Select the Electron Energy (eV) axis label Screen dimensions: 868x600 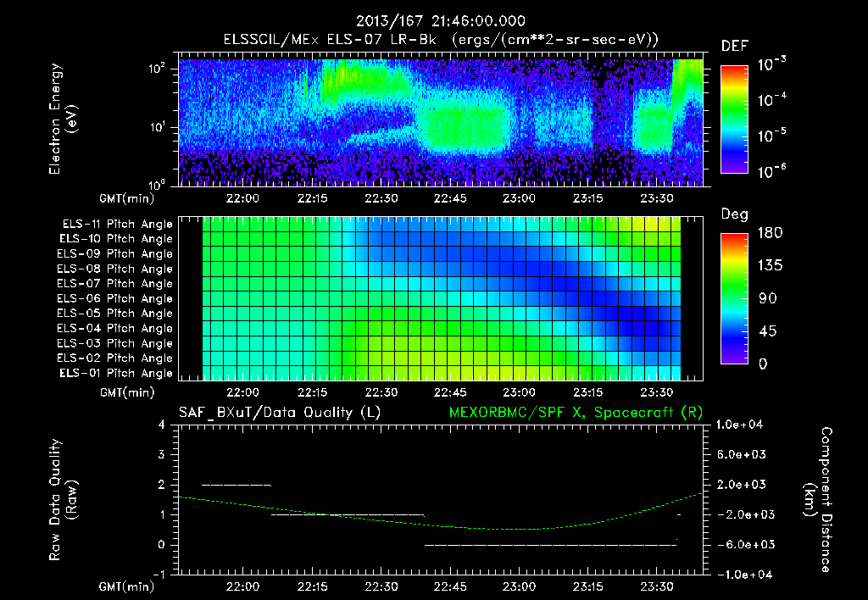coord(62,119)
